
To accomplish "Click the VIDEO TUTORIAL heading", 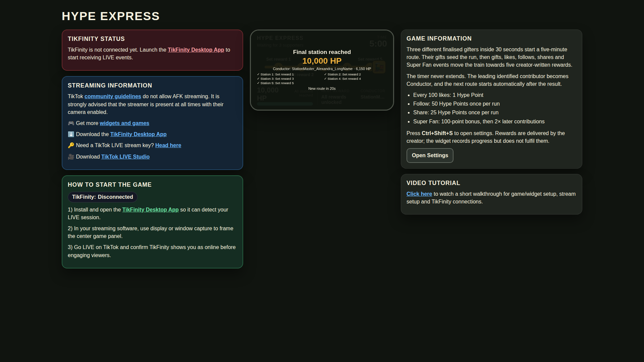I will point(433,183).
